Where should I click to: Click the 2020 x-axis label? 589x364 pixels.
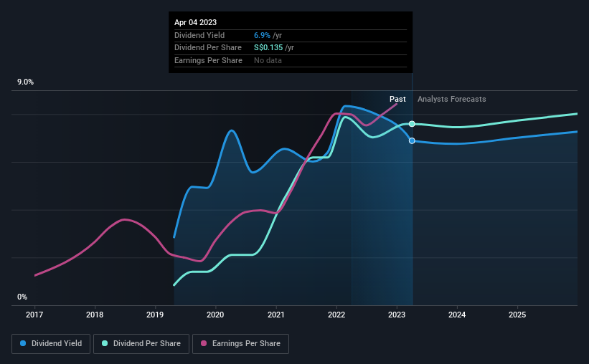coord(215,315)
